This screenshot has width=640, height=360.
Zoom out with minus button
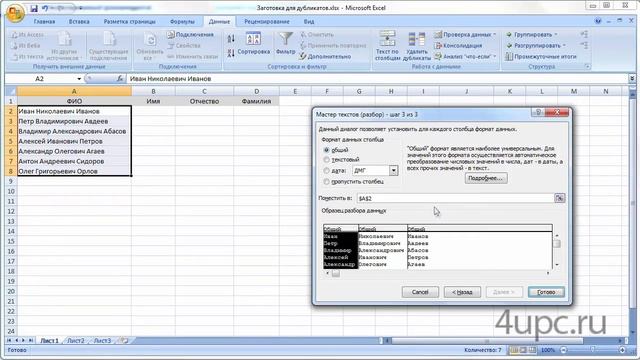pyautogui.click(x=564, y=350)
